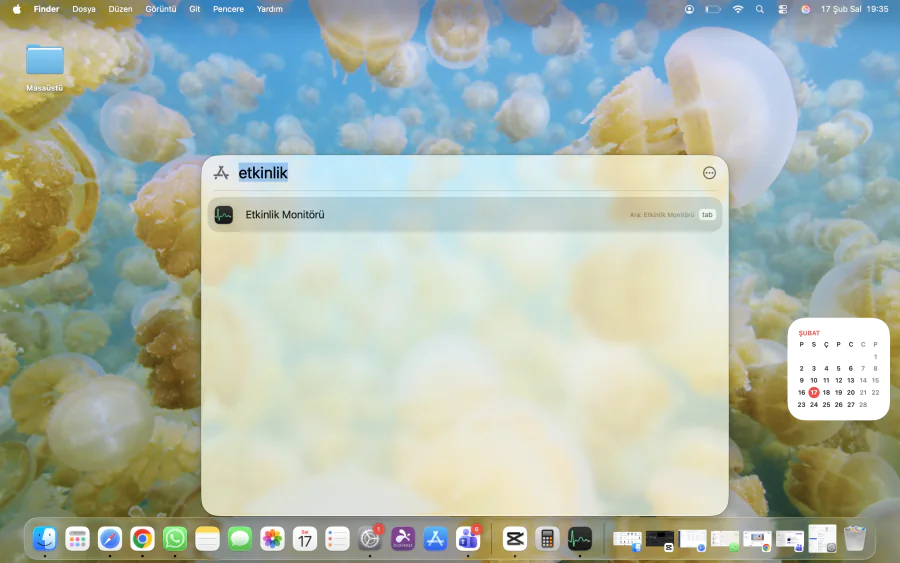Open the Git menu
Viewport: 900px width, 563px height.
click(x=195, y=9)
